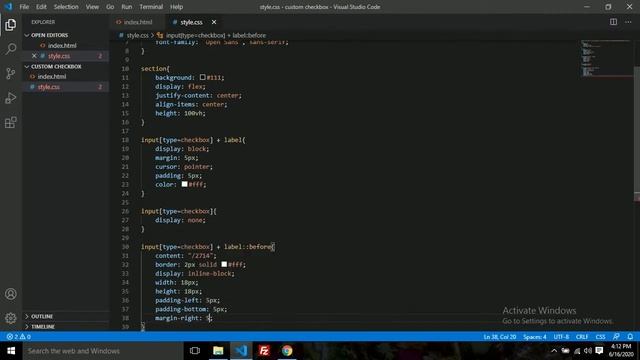Open the Go menu
This screenshot has width=640, height=360.
110,7
